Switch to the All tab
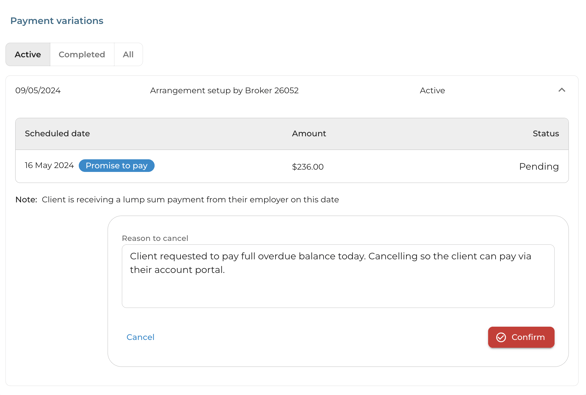The height and width of the screenshot is (395, 586). [x=128, y=55]
